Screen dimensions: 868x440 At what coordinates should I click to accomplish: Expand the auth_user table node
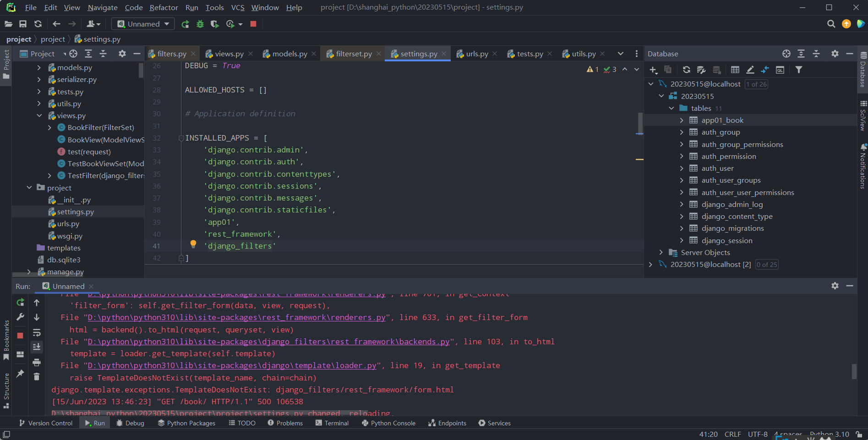pyautogui.click(x=682, y=168)
